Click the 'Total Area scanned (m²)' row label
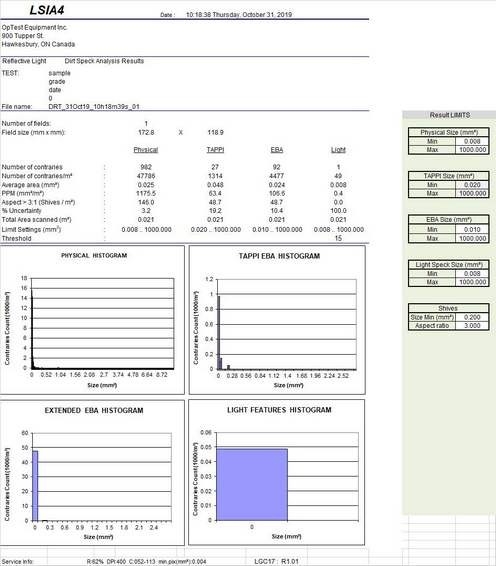496x566 pixels. click(x=36, y=220)
